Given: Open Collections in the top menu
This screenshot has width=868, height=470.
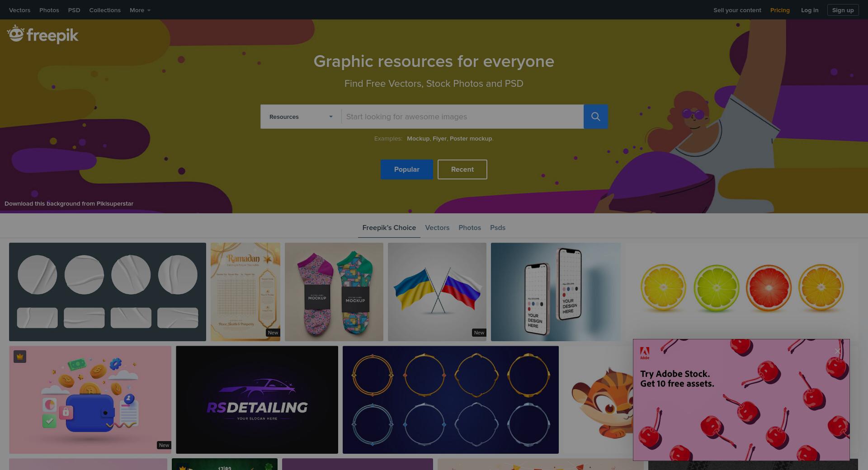Looking at the screenshot, I should pos(105,10).
